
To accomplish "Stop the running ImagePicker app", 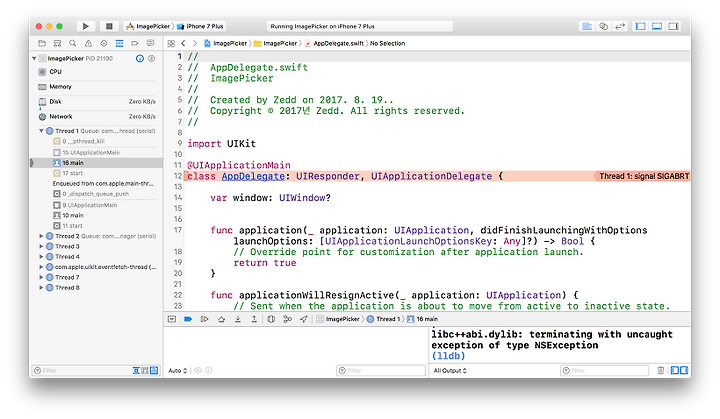I will coord(109,26).
